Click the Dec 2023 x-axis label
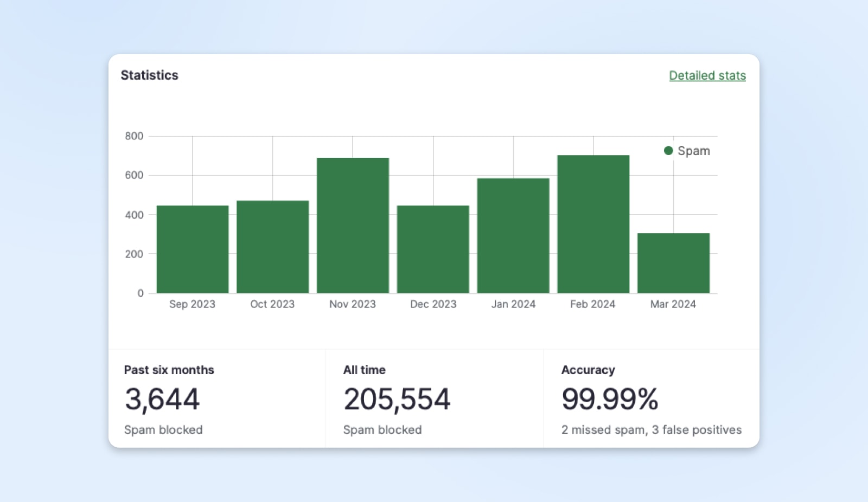868x502 pixels. pos(433,304)
